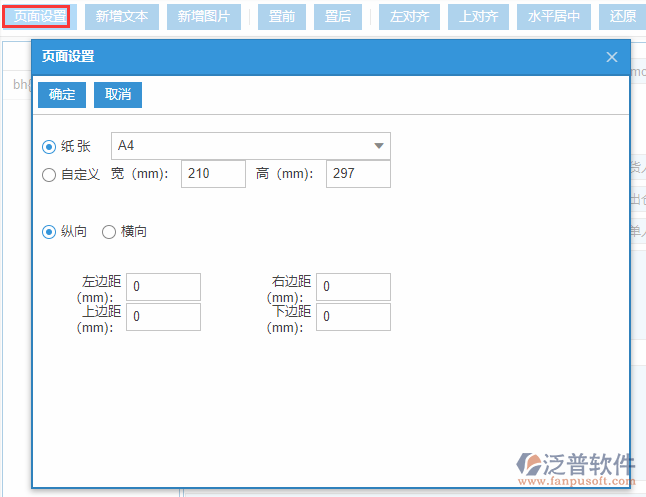This screenshot has width=646, height=497.
Task: Click the 左边距 left margin field
Action: point(163,287)
